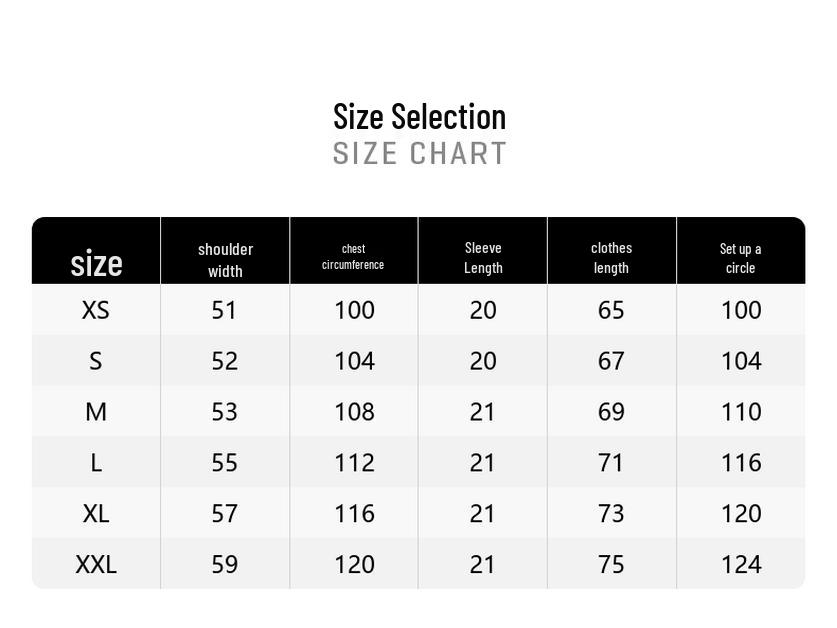
Task: Select the XS size row label
Action: pyautogui.click(x=96, y=310)
